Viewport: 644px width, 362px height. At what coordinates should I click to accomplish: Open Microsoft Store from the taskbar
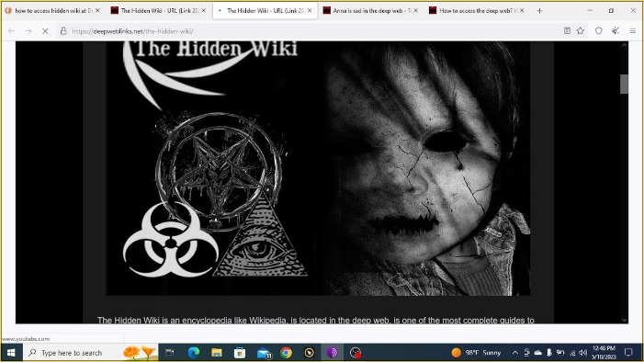(x=240, y=353)
